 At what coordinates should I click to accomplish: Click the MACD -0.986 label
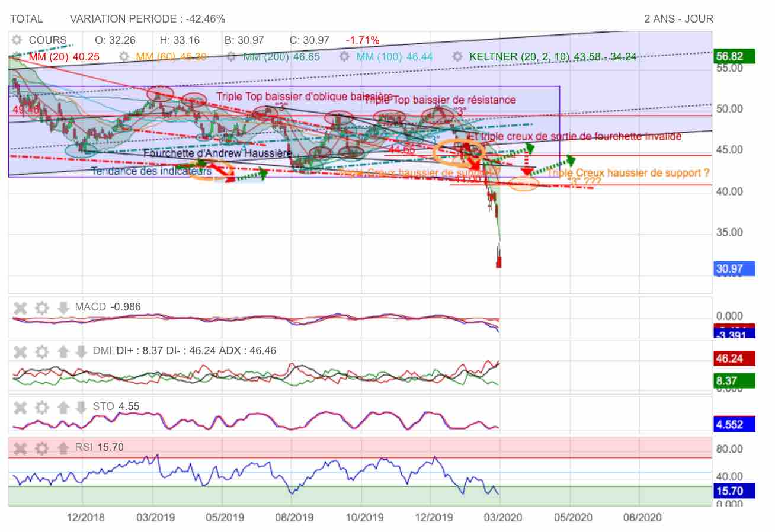(108, 307)
